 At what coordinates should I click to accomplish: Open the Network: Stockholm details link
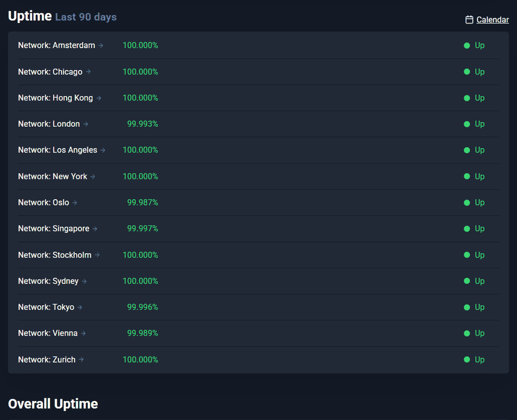click(59, 255)
